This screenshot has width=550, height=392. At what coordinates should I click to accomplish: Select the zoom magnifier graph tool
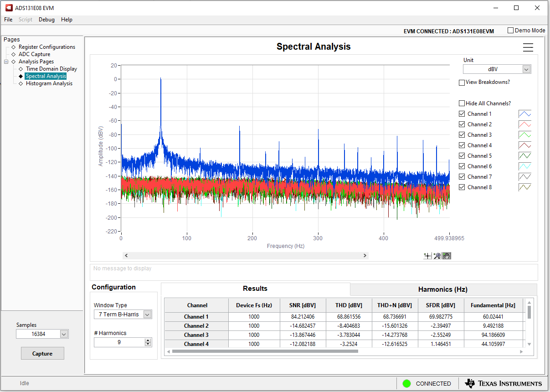click(437, 256)
